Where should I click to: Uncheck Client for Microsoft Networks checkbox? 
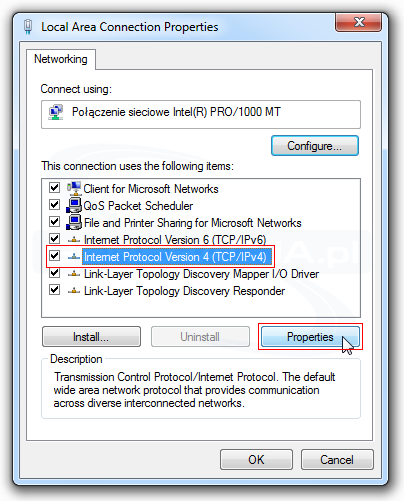point(54,188)
